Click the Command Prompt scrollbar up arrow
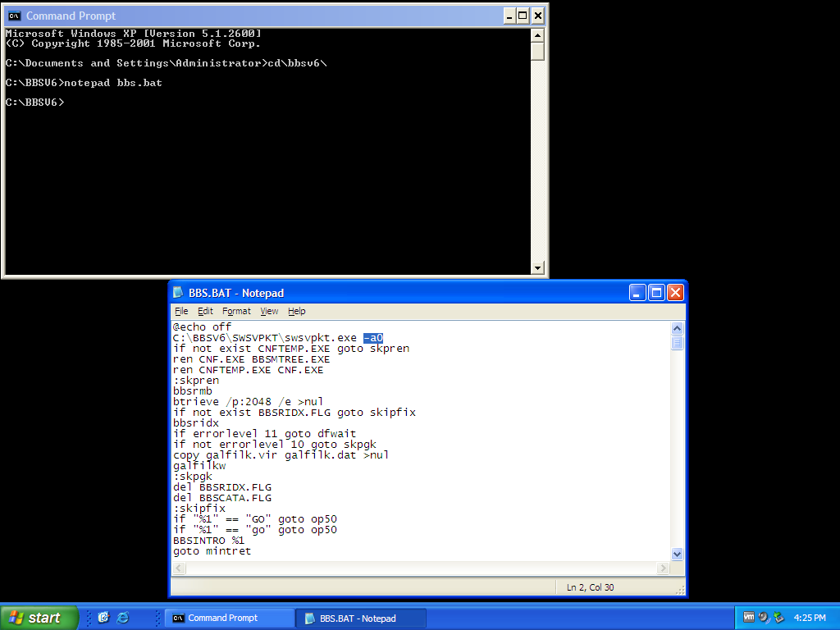 (537, 35)
